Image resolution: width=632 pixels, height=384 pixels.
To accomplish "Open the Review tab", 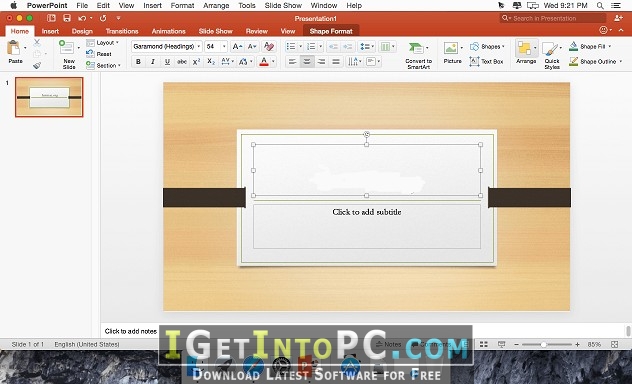I will (257, 31).
